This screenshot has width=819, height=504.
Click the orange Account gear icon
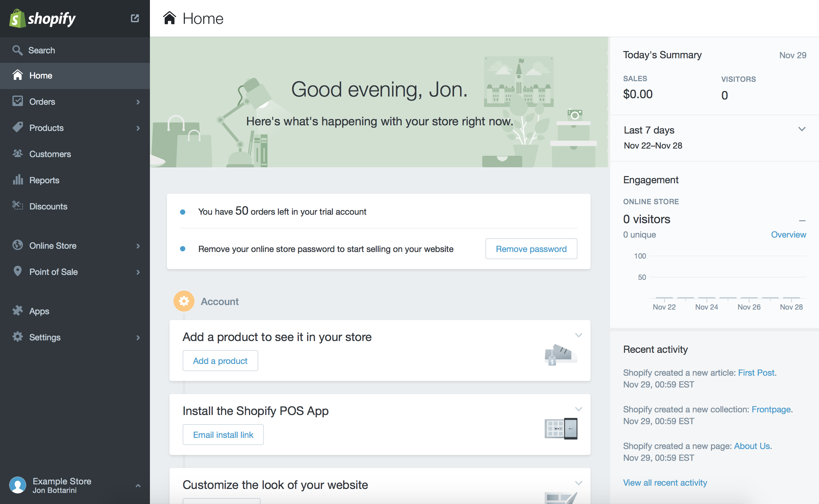[x=184, y=301]
